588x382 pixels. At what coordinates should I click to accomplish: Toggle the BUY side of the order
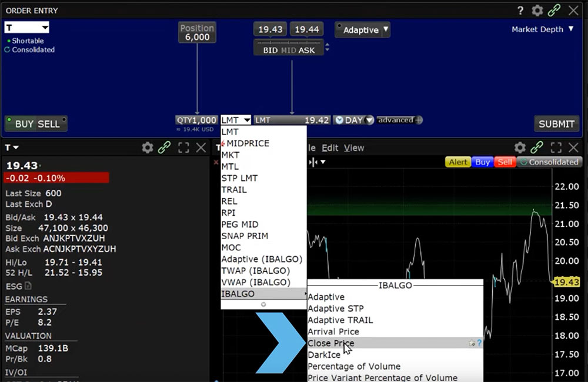pyautogui.click(x=24, y=124)
